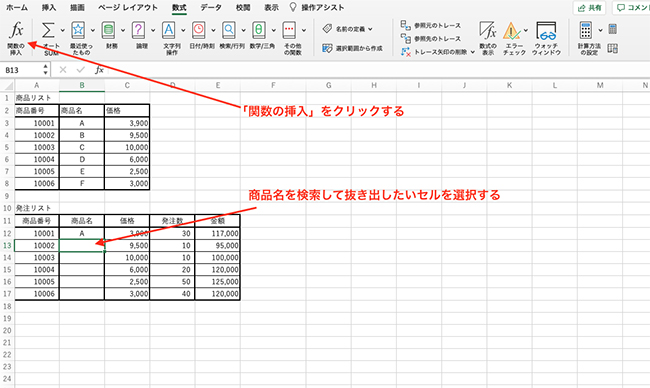Click 参照先のトレース trace dependents
This screenshot has height=388, width=650.
[430, 39]
